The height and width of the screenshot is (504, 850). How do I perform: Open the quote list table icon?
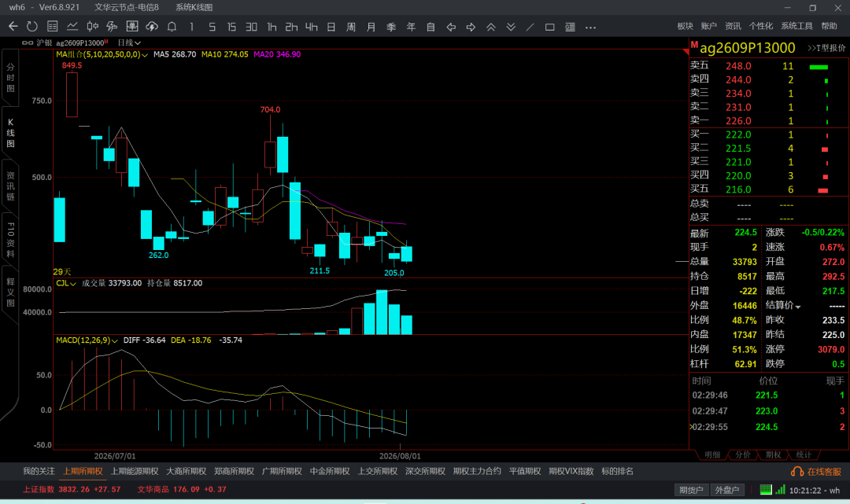tap(53, 27)
